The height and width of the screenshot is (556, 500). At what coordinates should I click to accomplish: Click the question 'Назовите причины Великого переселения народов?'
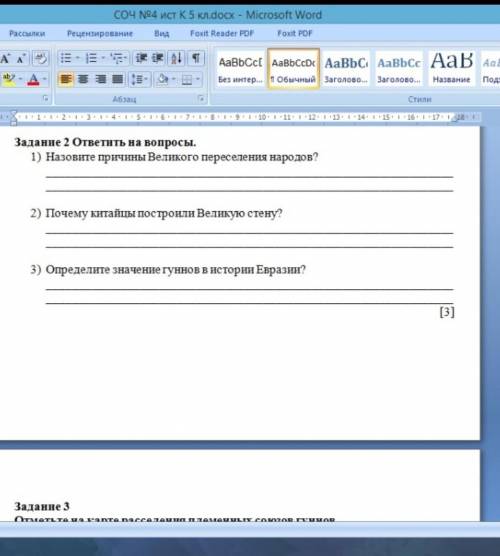pos(182,157)
